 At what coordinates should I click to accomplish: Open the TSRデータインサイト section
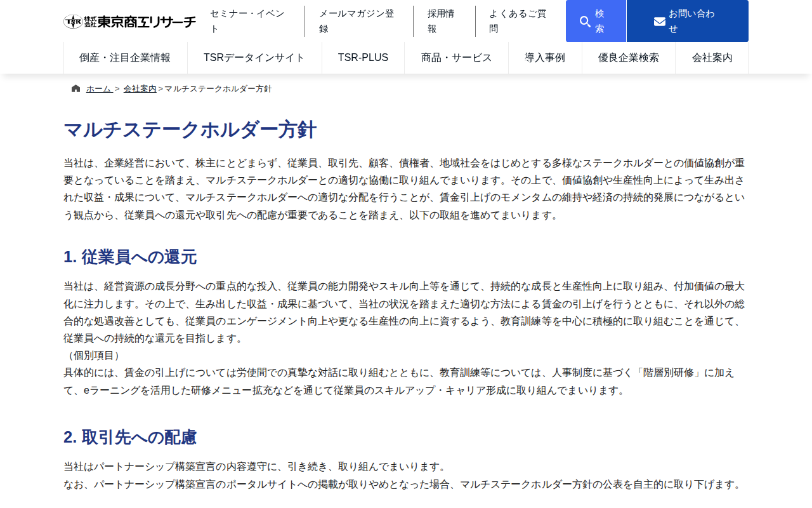254,57
